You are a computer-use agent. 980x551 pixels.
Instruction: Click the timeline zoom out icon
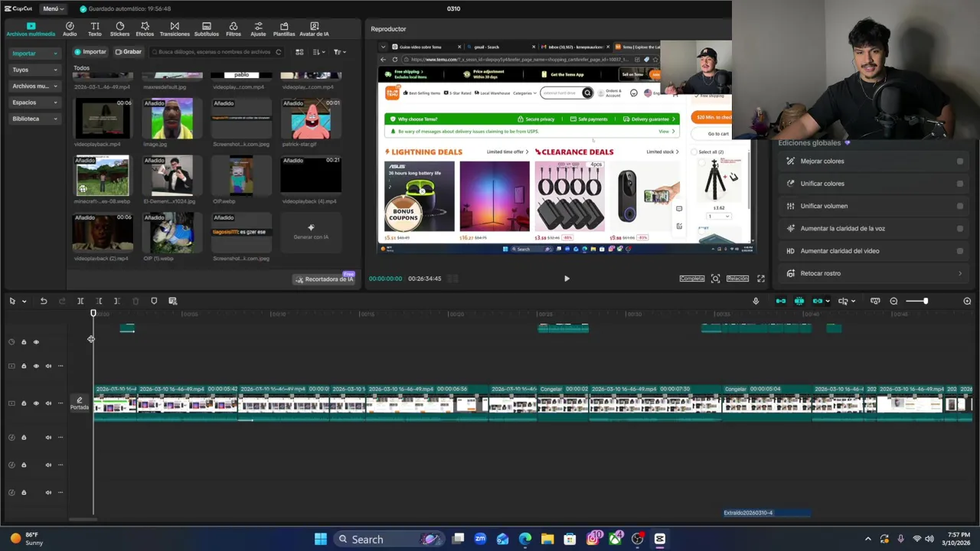pyautogui.click(x=893, y=302)
